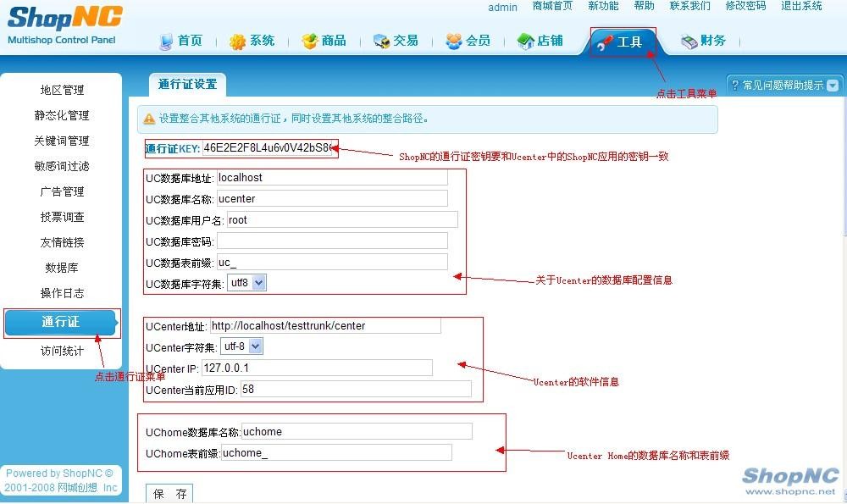Screen dimensions: 847x504
Task: Open the 新功能 link
Action: pyautogui.click(x=603, y=6)
